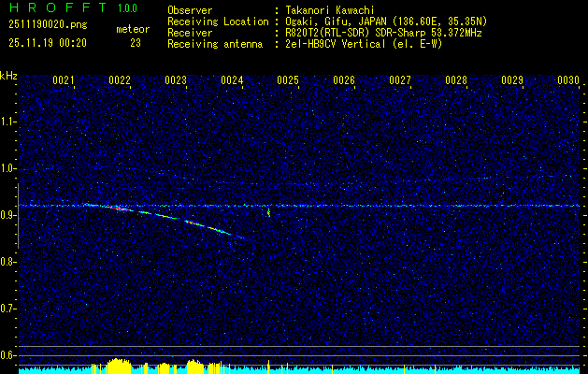Screen dimensions: 588x374
Task: Click the 0021 time marker
Action: coord(64,81)
